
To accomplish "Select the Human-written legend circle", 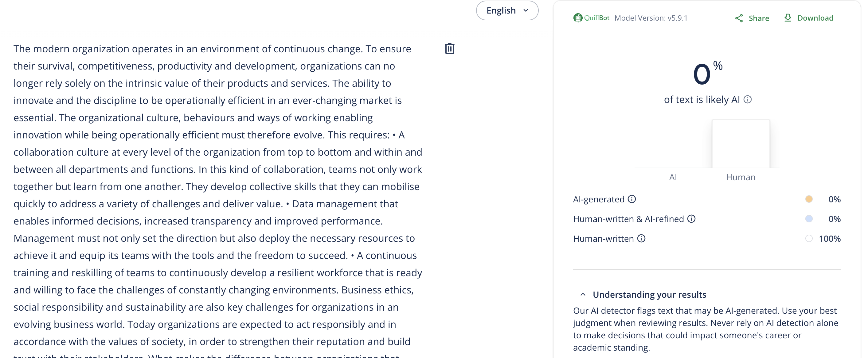I will (x=809, y=239).
